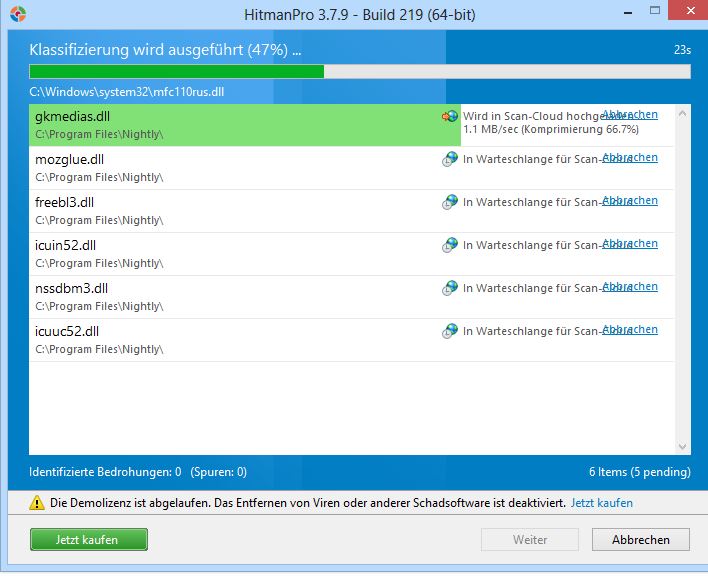The width and height of the screenshot is (708, 576).
Task: Select the icuuc52.dll file name
Action: click(x=67, y=331)
